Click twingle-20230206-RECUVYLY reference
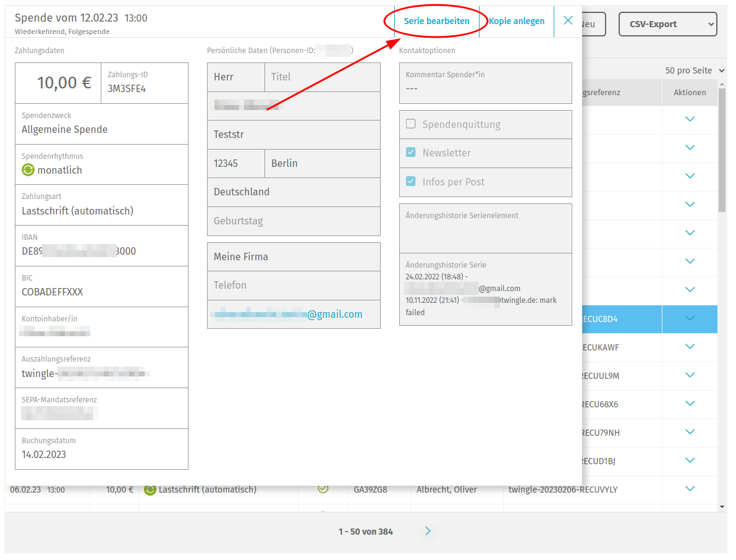Image resolution: width=736 pixels, height=560 pixels. tap(563, 490)
